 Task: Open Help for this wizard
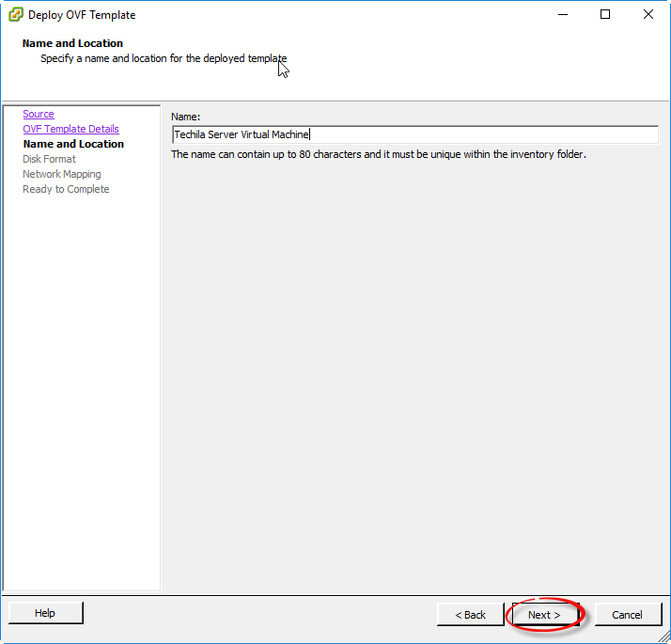(x=45, y=613)
